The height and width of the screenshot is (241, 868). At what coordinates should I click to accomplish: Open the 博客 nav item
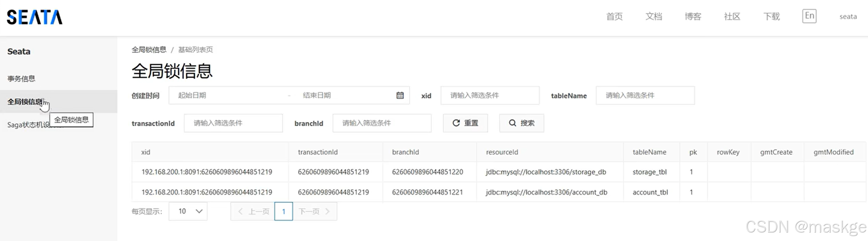tap(693, 17)
